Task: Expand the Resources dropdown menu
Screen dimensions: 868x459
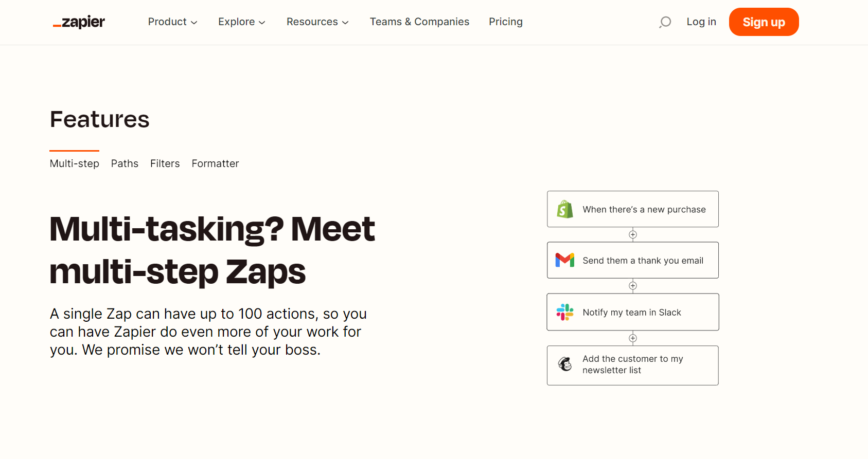Action: pos(317,22)
